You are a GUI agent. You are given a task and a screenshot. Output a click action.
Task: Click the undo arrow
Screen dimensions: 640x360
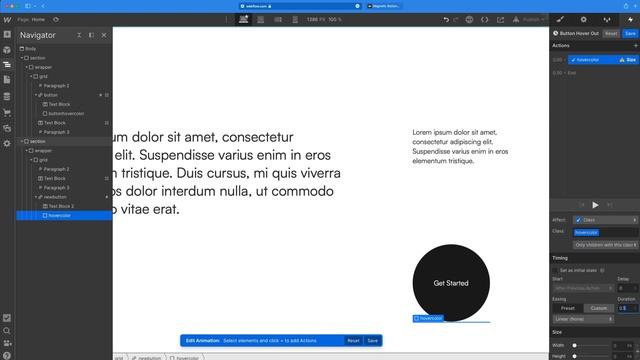(x=446, y=19)
